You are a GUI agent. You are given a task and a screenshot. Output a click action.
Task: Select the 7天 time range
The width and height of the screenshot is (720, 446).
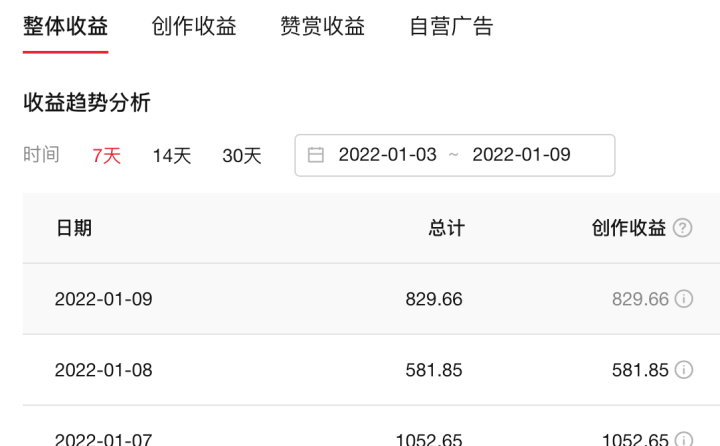(106, 155)
